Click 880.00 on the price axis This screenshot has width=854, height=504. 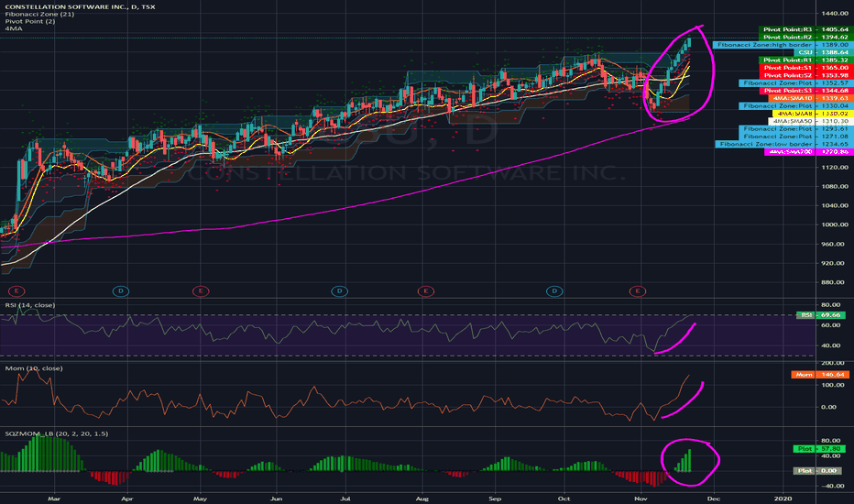pos(835,282)
